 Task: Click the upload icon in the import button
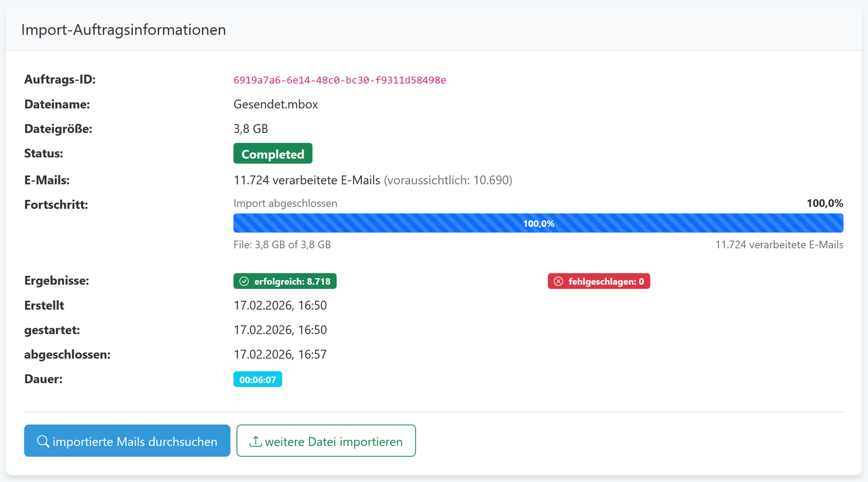pyautogui.click(x=255, y=441)
